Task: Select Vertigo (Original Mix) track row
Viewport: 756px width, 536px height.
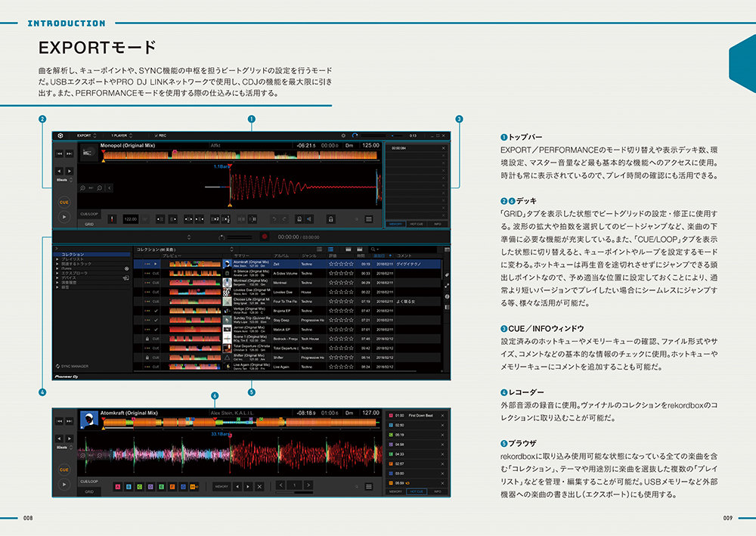Action: click(287, 311)
